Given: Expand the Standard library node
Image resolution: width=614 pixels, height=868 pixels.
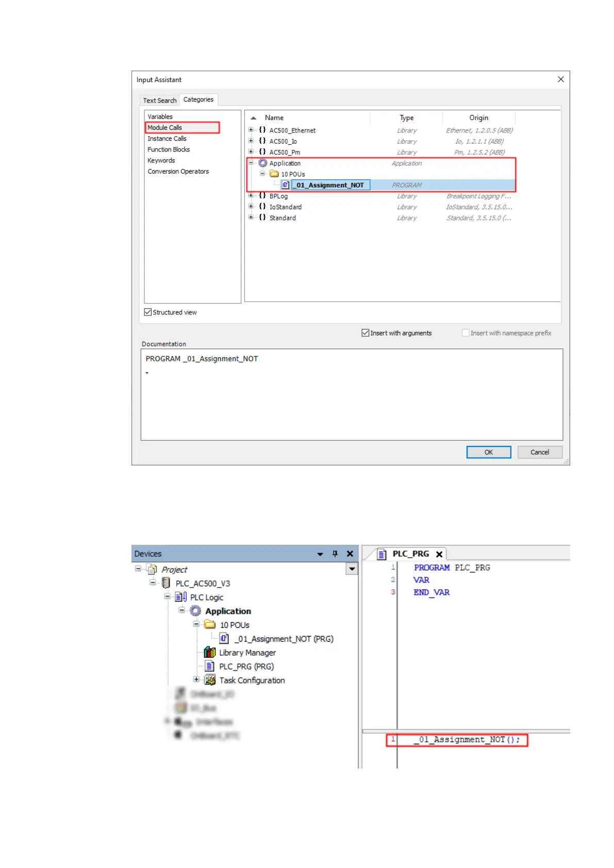Looking at the screenshot, I should pos(251,217).
